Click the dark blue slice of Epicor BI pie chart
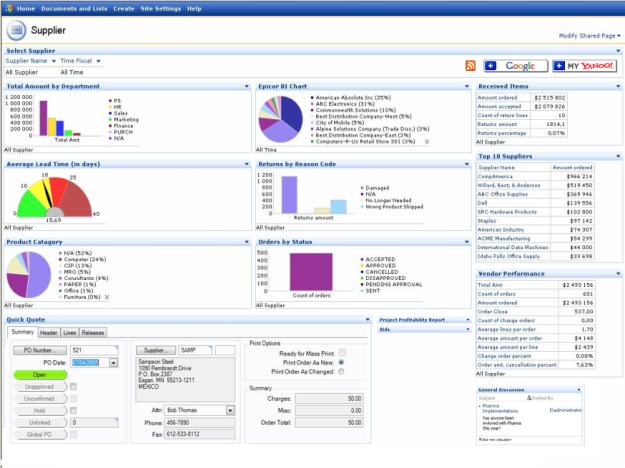 [x=291, y=113]
